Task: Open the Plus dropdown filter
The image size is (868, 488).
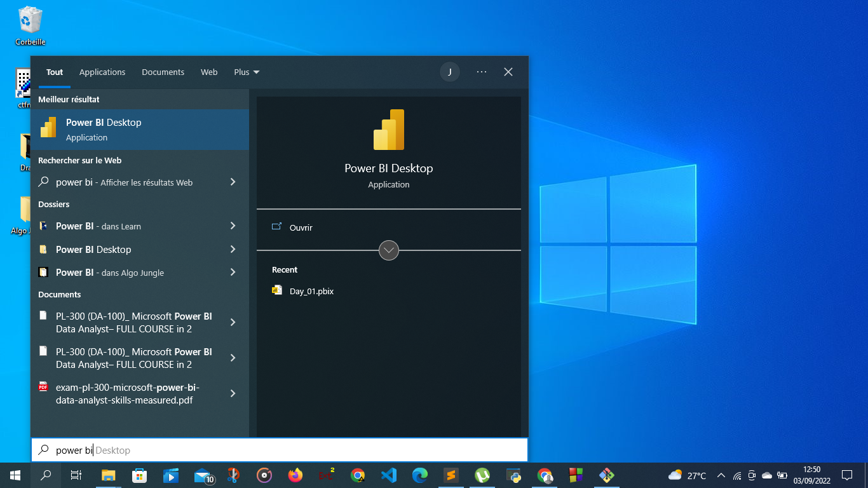Action: (247, 72)
